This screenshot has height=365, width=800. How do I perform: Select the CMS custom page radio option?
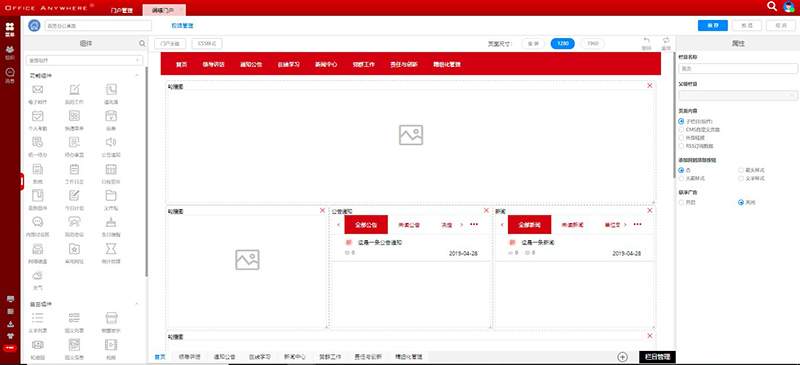[x=681, y=130]
